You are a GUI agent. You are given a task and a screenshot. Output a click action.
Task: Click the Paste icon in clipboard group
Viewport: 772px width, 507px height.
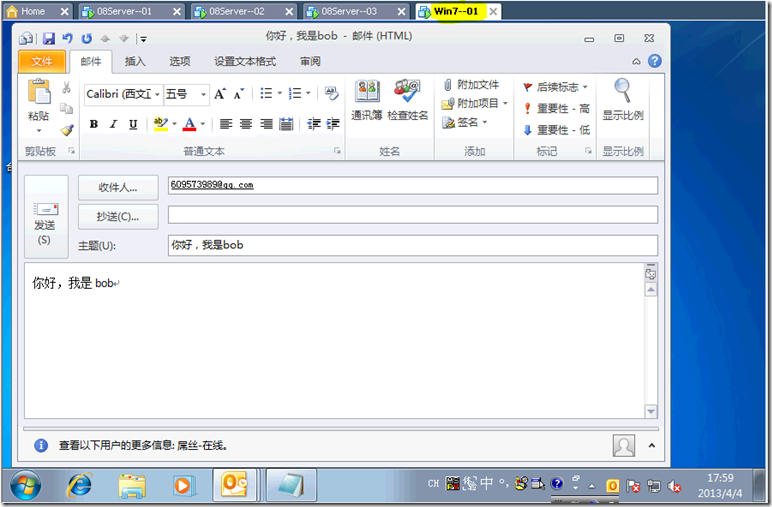tap(38, 92)
